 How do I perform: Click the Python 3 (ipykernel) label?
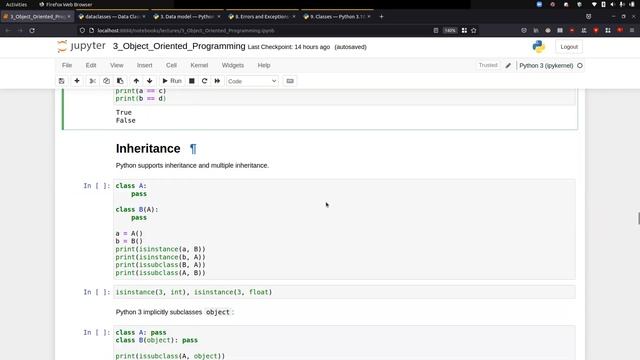[x=546, y=65]
